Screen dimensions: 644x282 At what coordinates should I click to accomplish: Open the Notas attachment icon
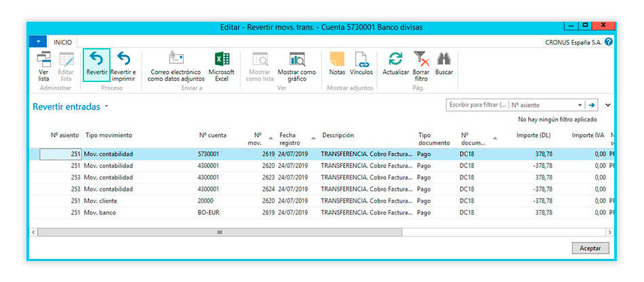[337, 59]
